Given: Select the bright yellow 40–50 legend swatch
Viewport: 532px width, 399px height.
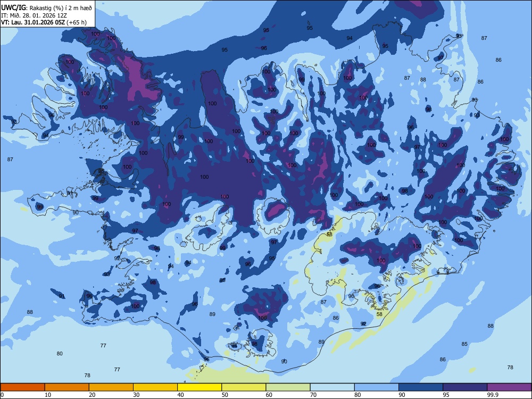Looking at the screenshot, I should coord(199,387).
